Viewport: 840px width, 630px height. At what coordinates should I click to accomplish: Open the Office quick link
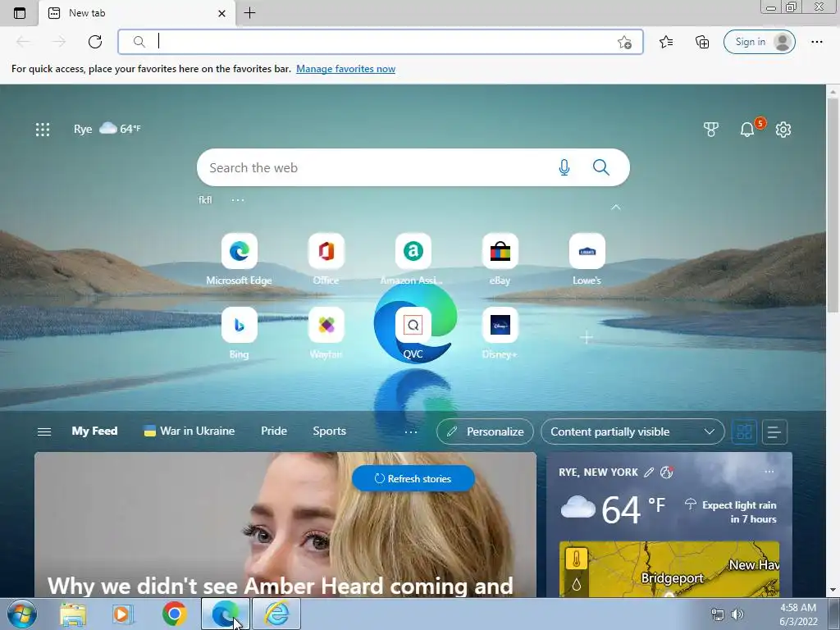pyautogui.click(x=326, y=258)
